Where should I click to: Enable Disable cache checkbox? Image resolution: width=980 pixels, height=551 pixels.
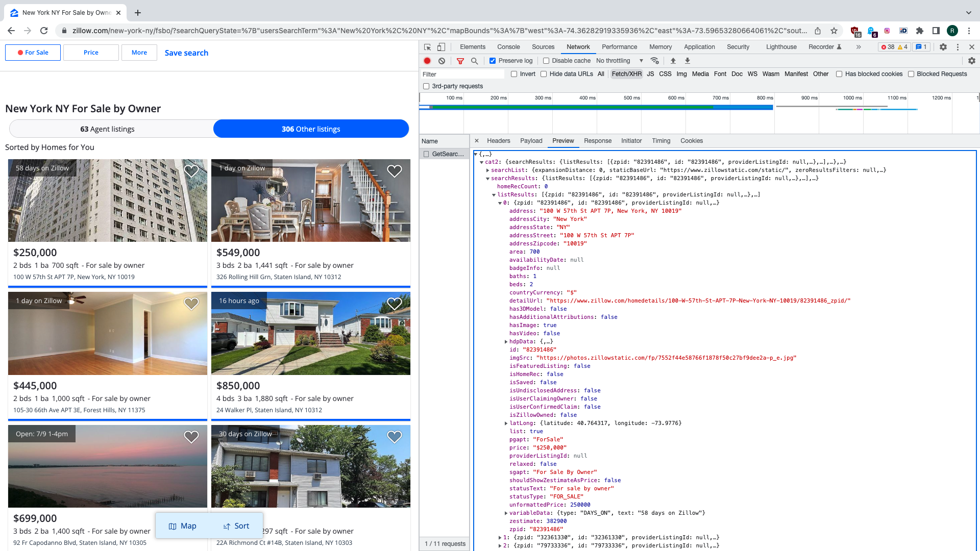tap(546, 61)
